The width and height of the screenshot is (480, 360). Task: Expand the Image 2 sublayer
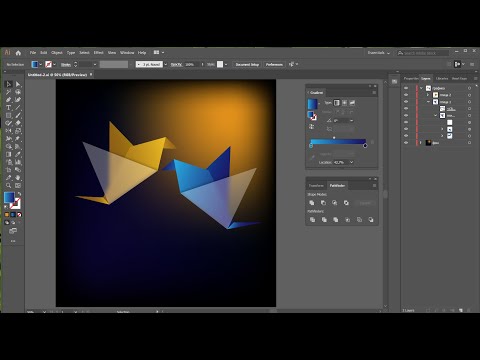(x=428, y=95)
